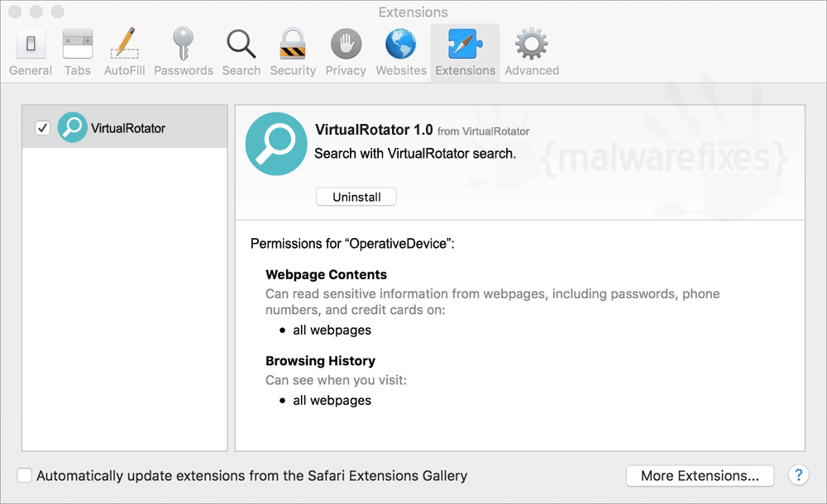Open the Advanced gear icon
Image resolution: width=827 pixels, height=504 pixels.
pos(532,44)
